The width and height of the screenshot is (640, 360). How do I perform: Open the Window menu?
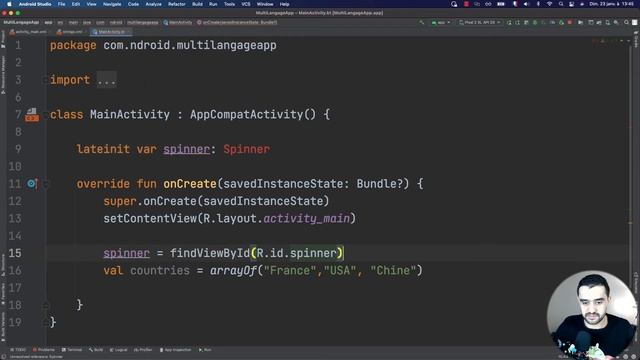pyautogui.click(x=265, y=4)
